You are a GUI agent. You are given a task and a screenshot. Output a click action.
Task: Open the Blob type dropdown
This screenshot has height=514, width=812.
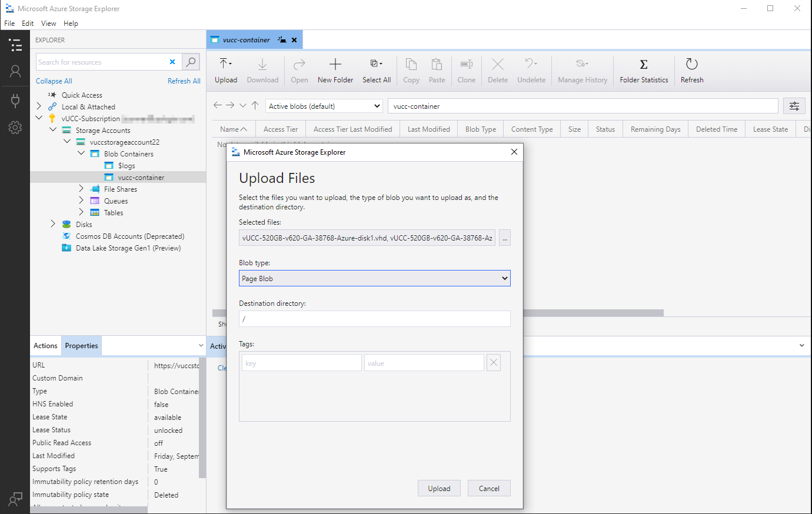(374, 278)
